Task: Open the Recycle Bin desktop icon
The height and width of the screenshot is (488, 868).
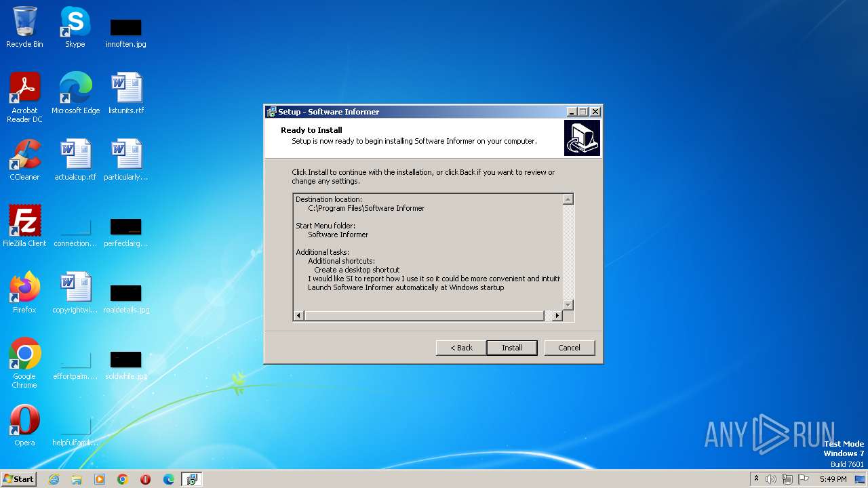Action: (24, 27)
